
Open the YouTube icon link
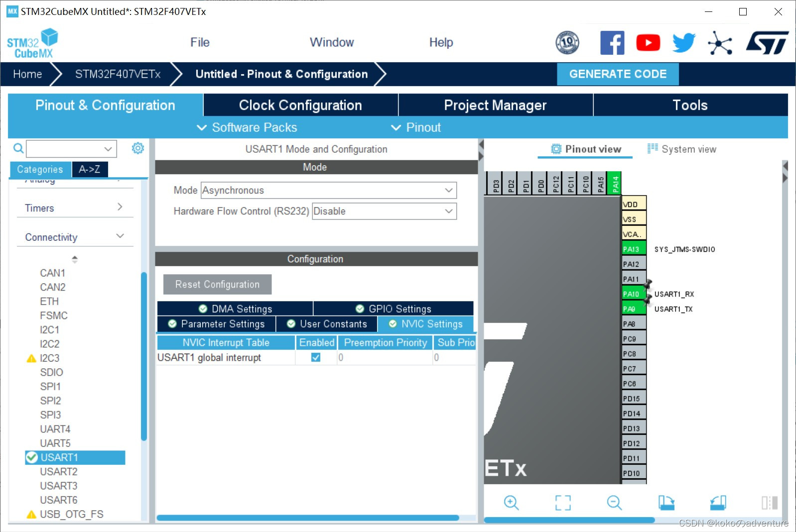tap(648, 43)
